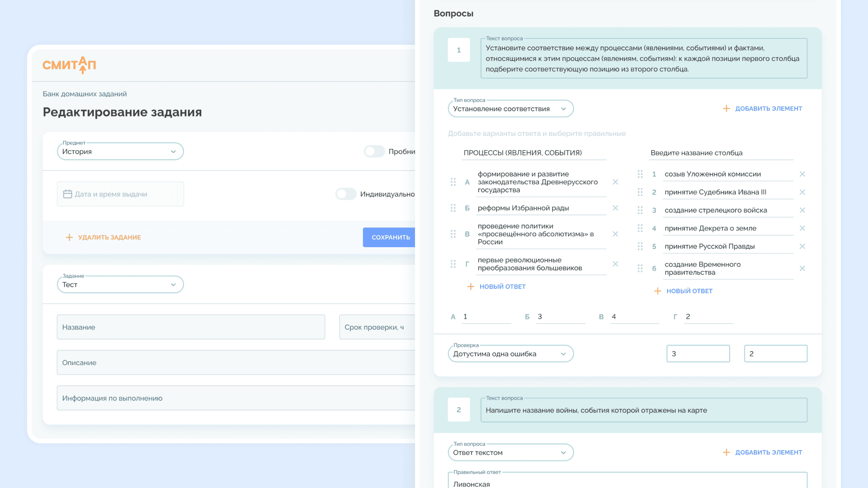Grab drag handle of row Г
Image resolution: width=868 pixels, height=488 pixels.
(453, 264)
